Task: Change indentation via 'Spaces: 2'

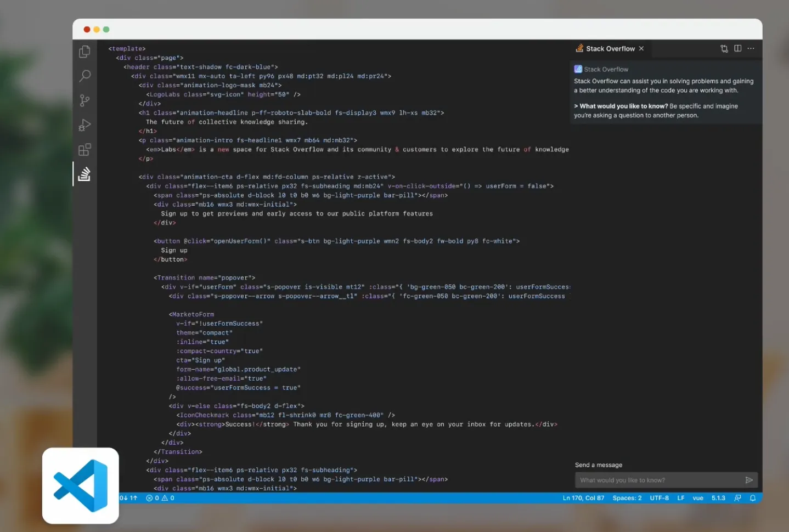Action: click(x=627, y=498)
